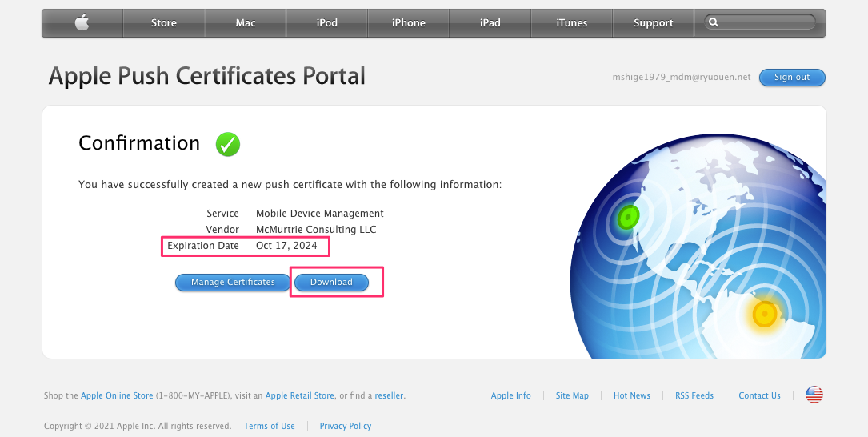Click the magnifying glass search icon
The image size is (868, 437).
[x=714, y=22]
